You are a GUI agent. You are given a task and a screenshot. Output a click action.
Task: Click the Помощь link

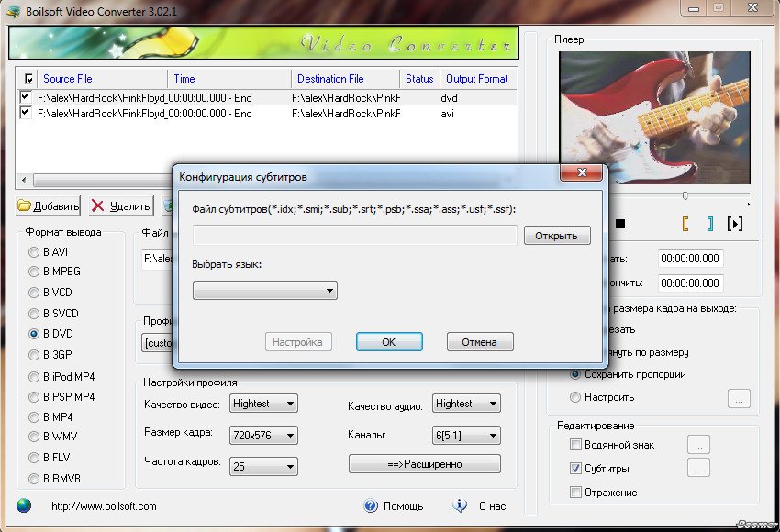403,506
